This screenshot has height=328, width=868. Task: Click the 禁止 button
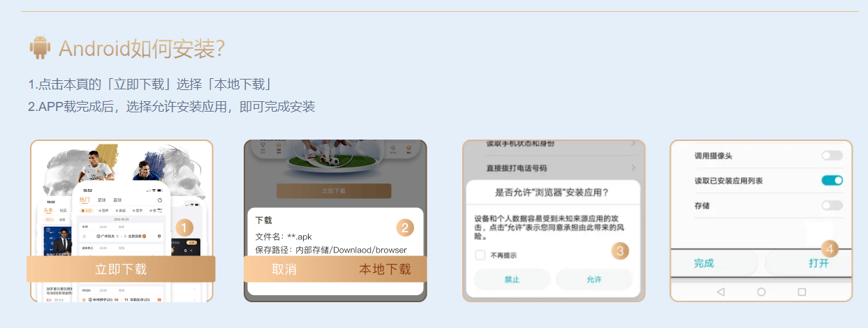[512, 279]
